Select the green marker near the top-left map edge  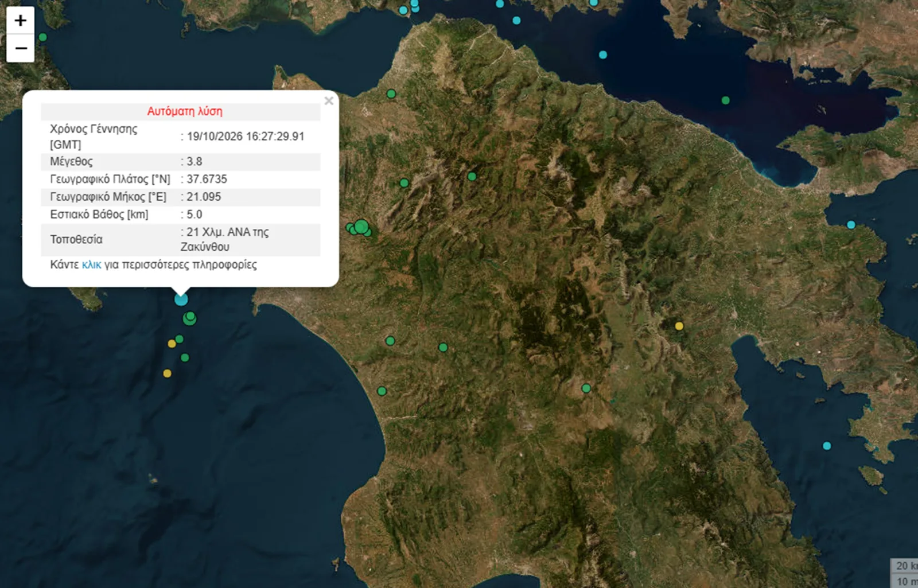click(42, 37)
